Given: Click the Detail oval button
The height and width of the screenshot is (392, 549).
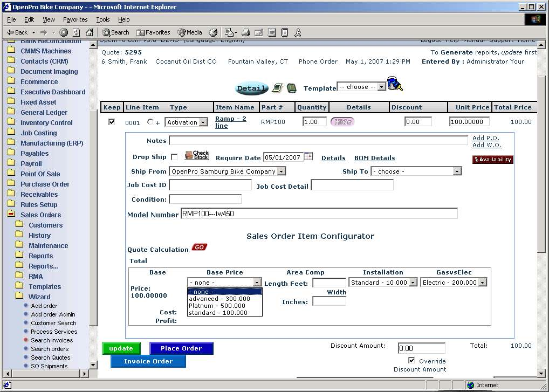Looking at the screenshot, I should click(x=251, y=88).
